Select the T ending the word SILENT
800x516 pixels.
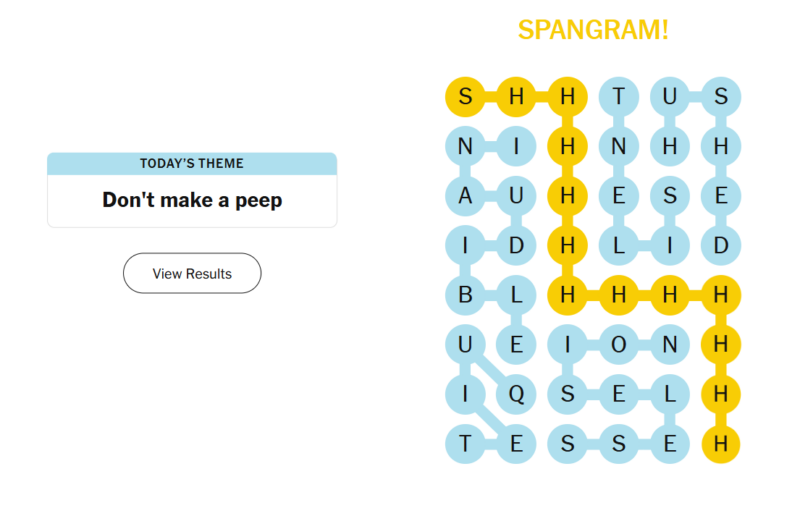pos(619,97)
